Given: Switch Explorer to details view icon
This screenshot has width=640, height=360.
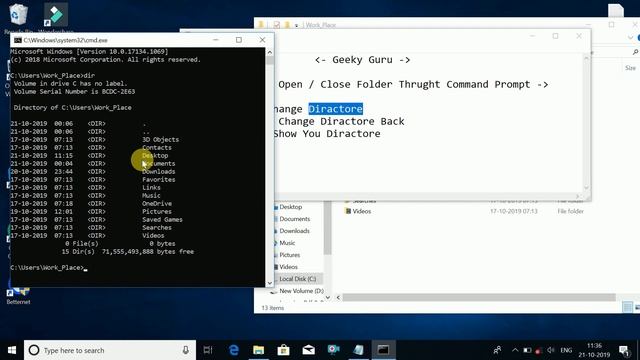Looking at the screenshot, I should (x=628, y=307).
